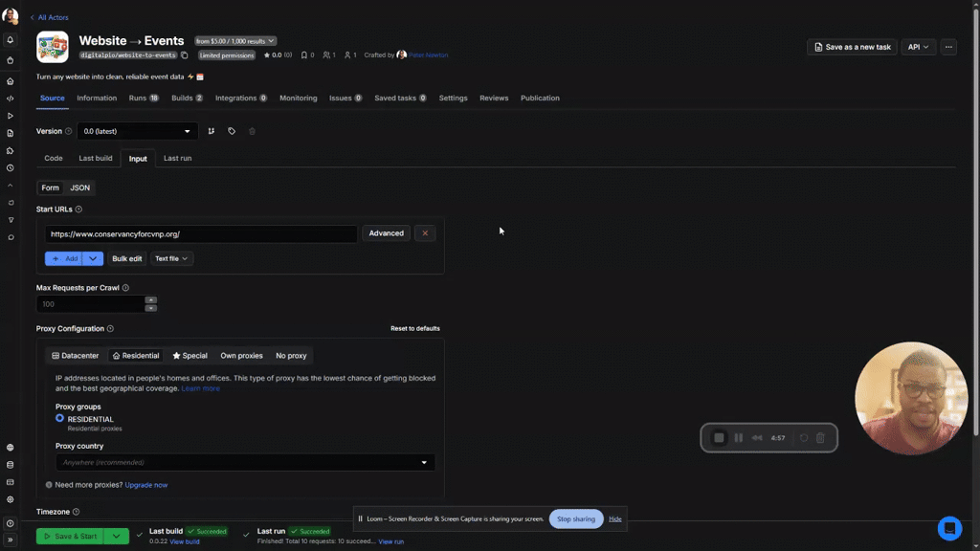
Task: Open the Saved tasks document icon in the sidebar
Action: click(x=10, y=133)
